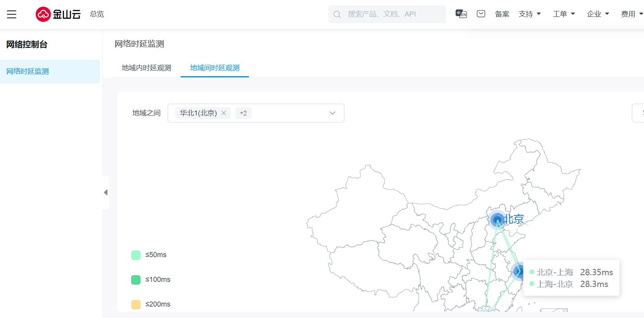
Task: Click the search magnifier icon
Action: point(337,15)
